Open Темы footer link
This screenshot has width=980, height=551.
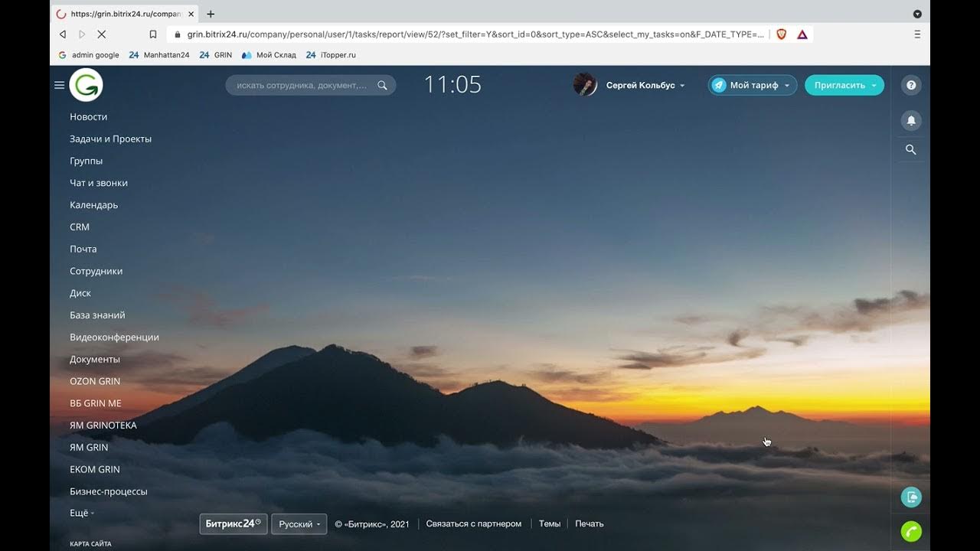point(550,524)
